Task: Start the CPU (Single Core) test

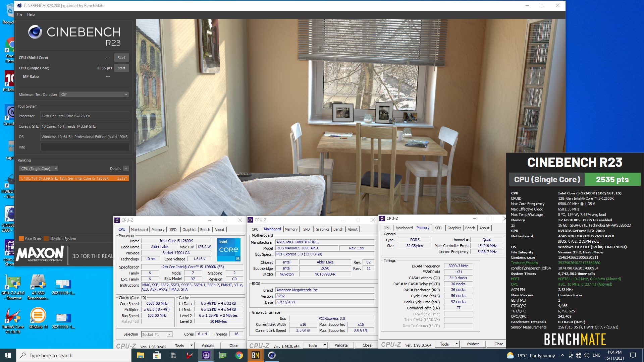Action: 121,68
